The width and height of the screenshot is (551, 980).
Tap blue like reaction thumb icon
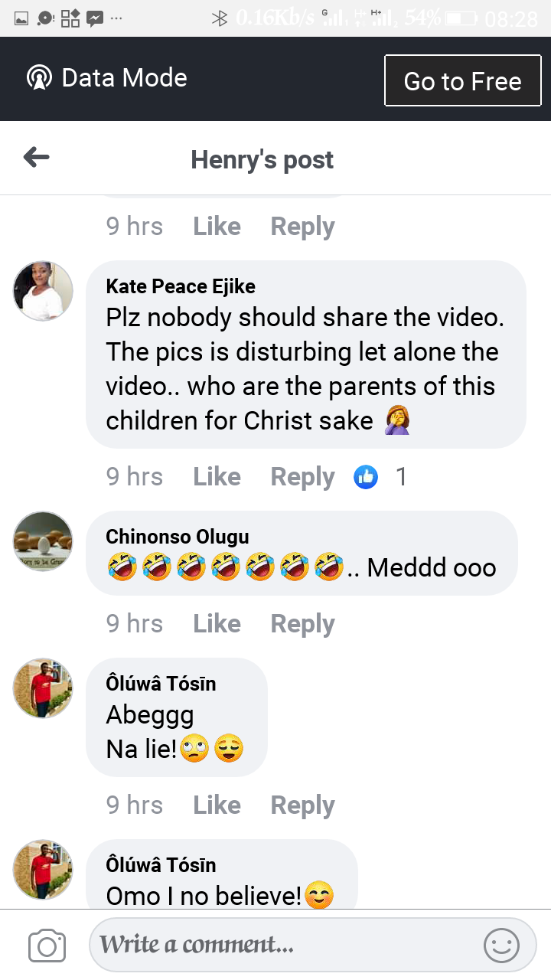point(366,477)
